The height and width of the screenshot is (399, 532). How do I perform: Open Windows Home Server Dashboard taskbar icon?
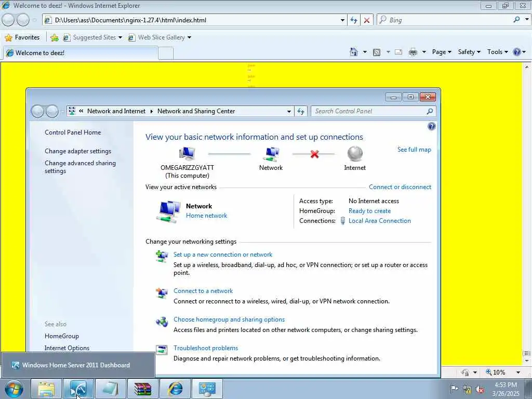78,389
